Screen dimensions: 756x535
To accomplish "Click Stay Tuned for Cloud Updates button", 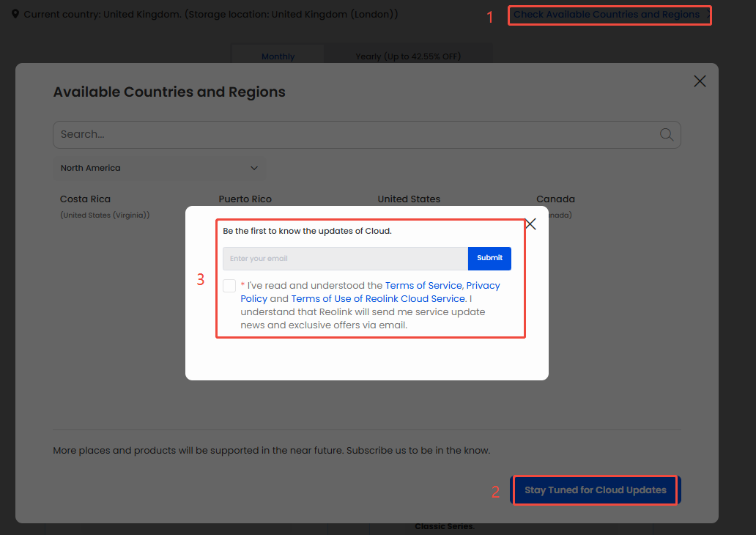I will pos(596,490).
